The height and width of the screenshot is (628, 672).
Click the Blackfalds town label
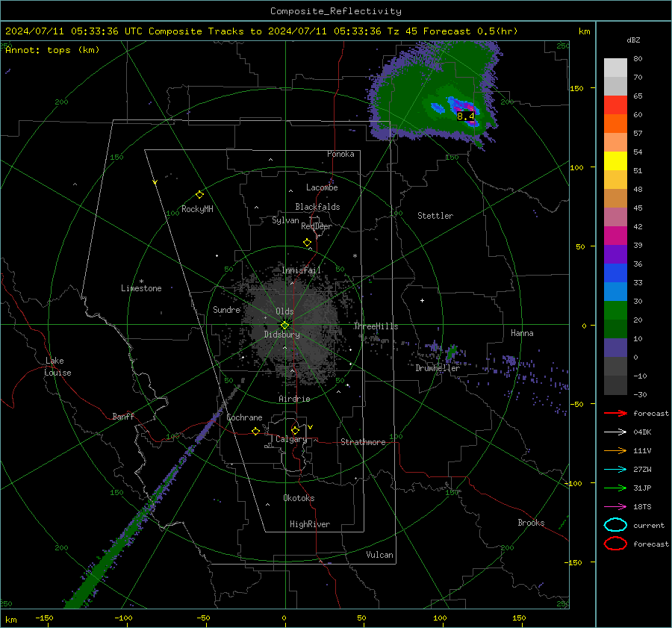tap(317, 207)
